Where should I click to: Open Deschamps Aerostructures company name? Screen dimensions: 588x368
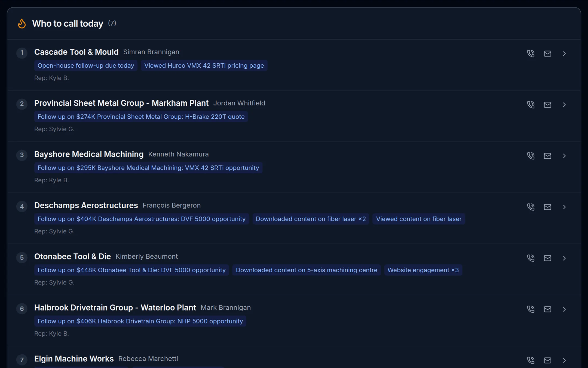tap(86, 205)
